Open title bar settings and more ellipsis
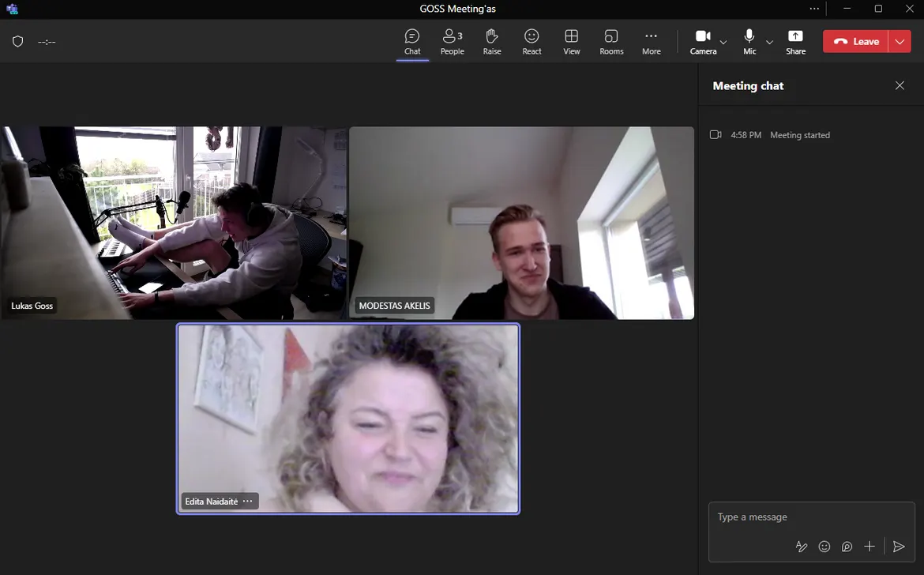 tap(813, 8)
